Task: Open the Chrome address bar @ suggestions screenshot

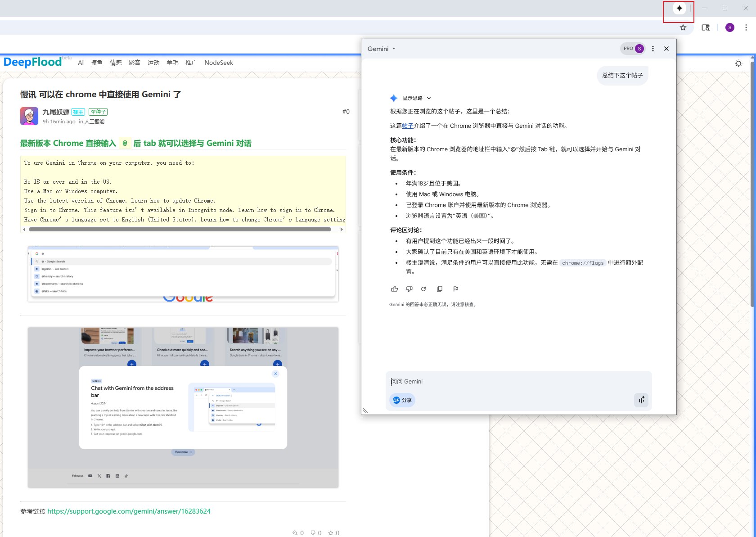Action: coord(183,274)
